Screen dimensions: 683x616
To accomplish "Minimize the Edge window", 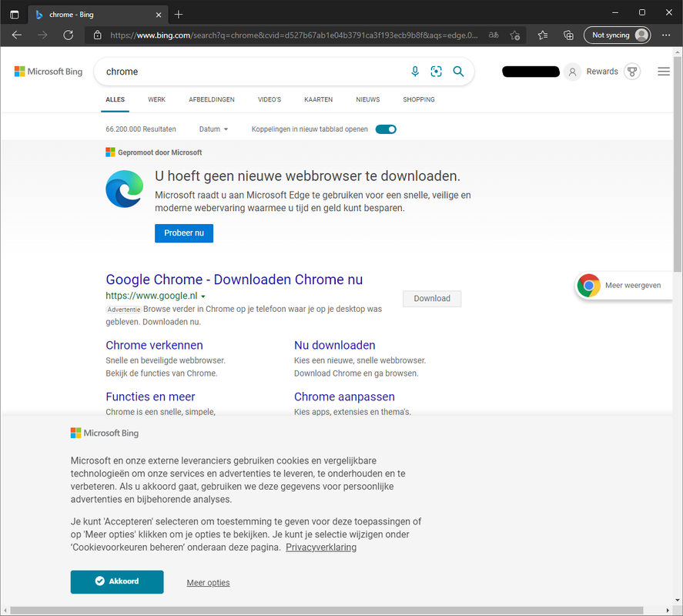I will pos(615,12).
